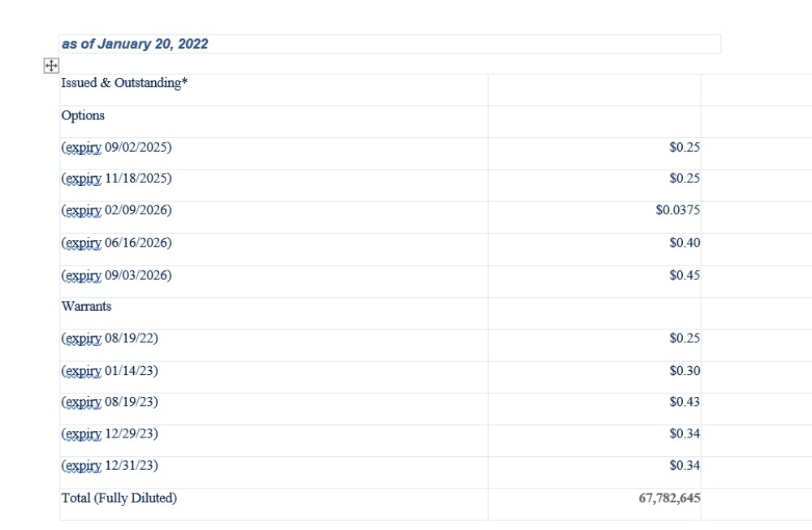Click the 'expiry 06/16/2026' text
The width and height of the screenshot is (812, 530).
116,243
